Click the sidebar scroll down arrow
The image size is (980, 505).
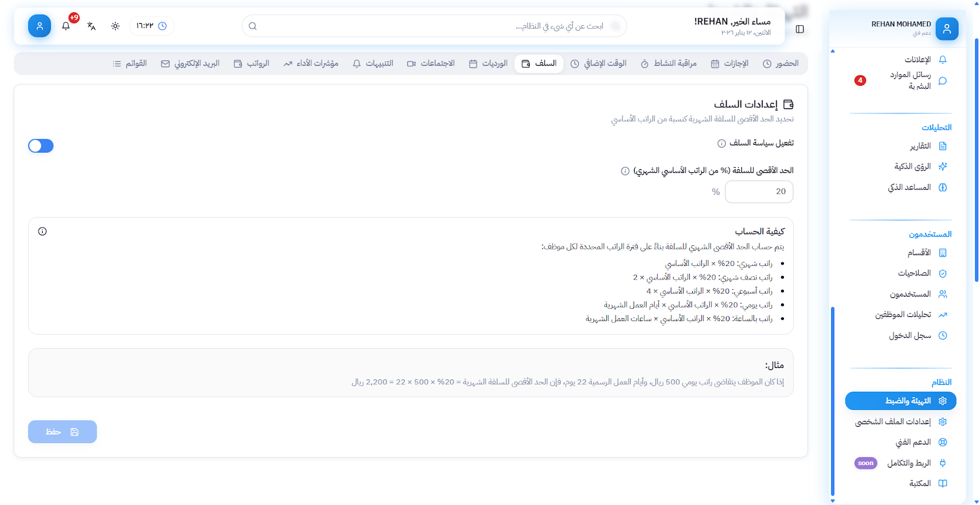832,501
